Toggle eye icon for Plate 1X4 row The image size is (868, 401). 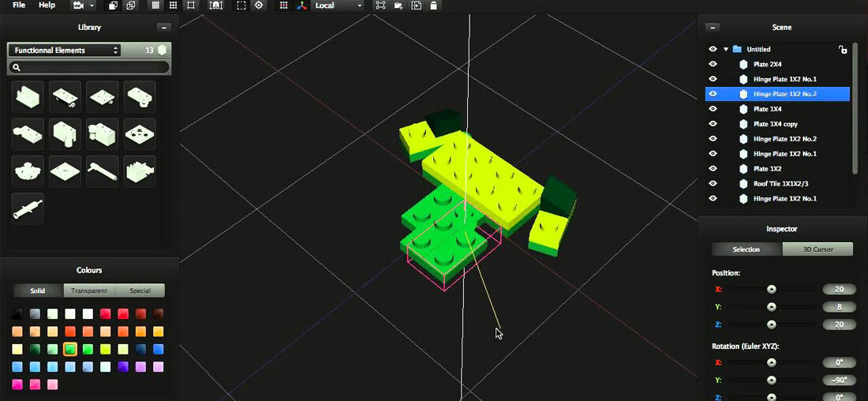(713, 109)
